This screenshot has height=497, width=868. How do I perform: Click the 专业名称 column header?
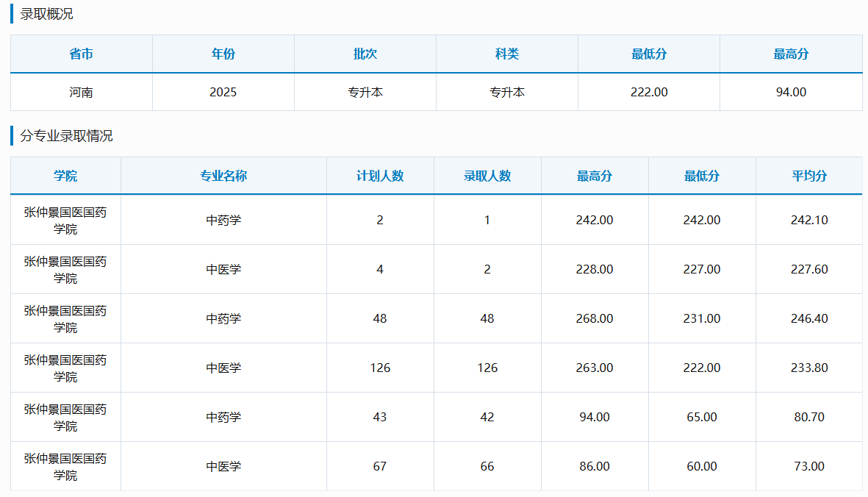(x=223, y=175)
